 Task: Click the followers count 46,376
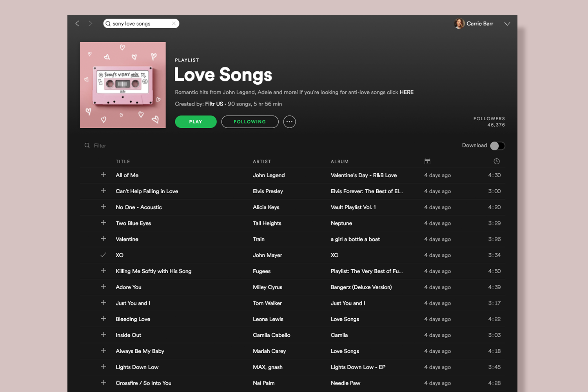(x=496, y=125)
